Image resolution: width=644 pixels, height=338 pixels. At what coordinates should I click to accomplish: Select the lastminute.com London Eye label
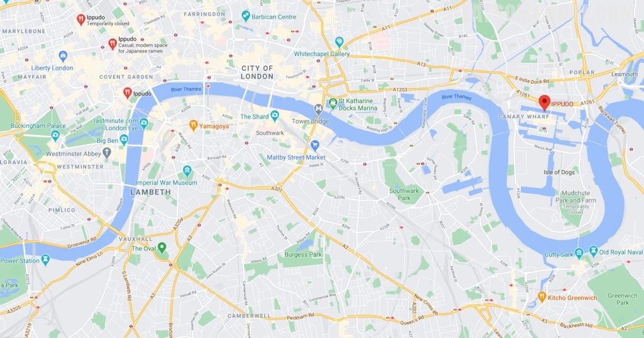tap(116, 124)
